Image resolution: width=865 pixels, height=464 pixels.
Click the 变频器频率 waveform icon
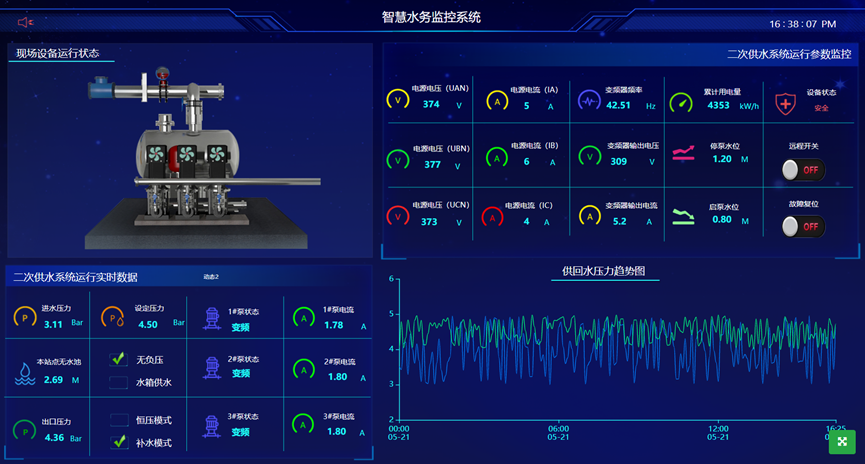589,101
